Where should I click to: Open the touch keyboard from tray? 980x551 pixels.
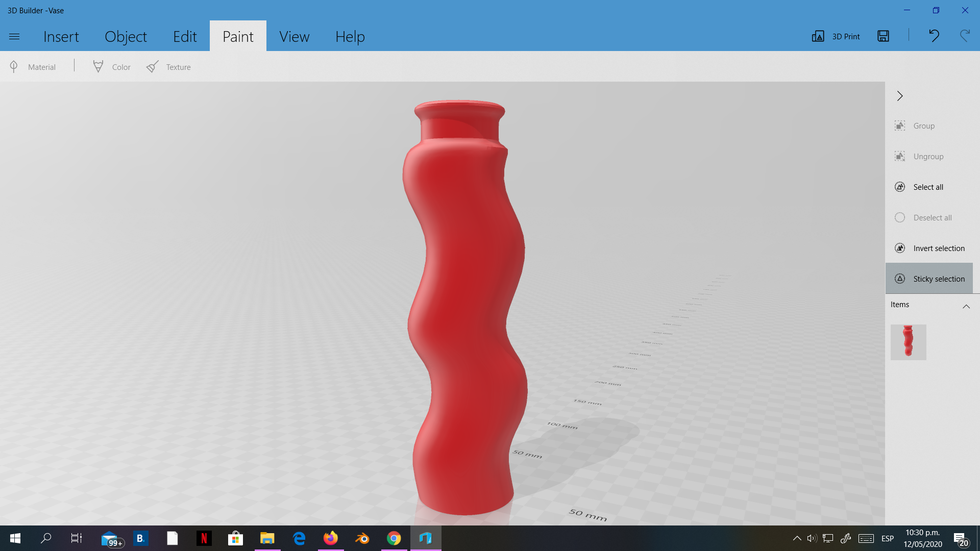point(866,538)
